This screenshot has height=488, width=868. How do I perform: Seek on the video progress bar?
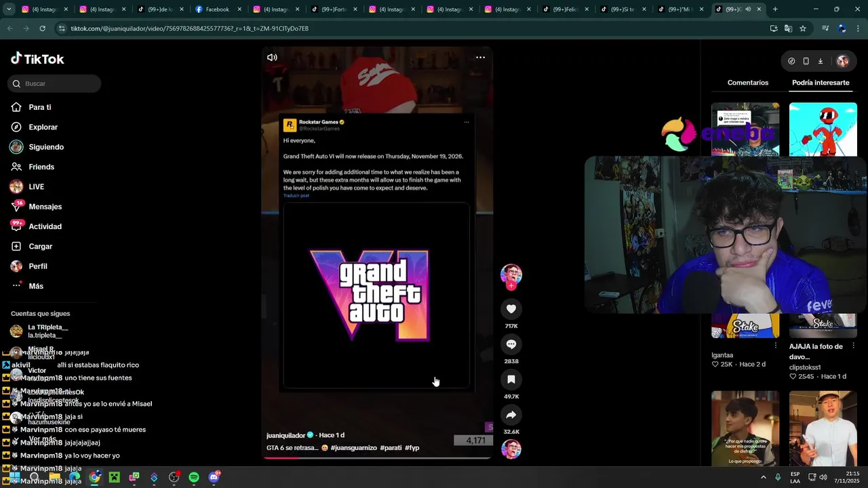377,457
